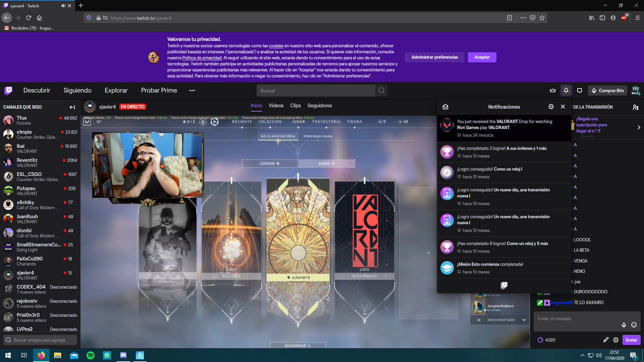Reload the page in Firefox
The image size is (644, 362).
(28, 18)
